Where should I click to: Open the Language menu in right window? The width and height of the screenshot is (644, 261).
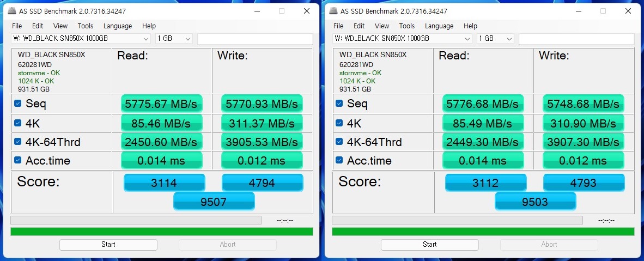coord(439,26)
